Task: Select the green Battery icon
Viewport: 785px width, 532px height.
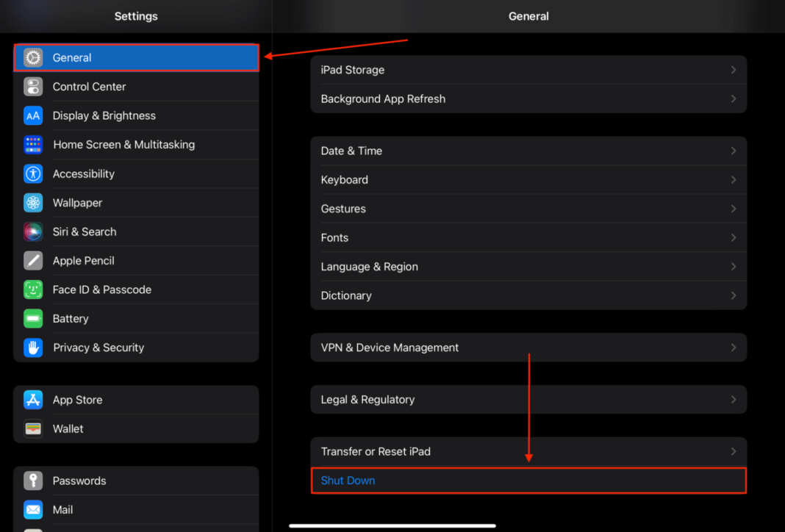Action: [x=33, y=318]
